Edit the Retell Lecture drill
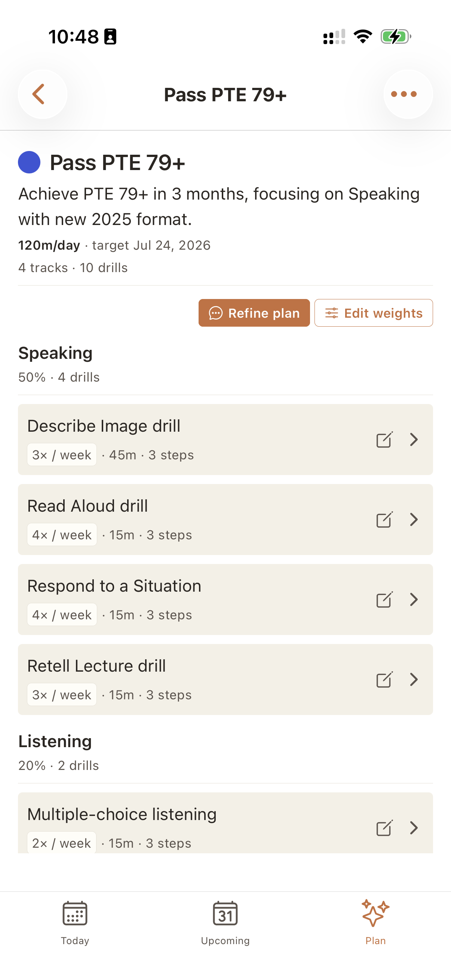 click(384, 679)
